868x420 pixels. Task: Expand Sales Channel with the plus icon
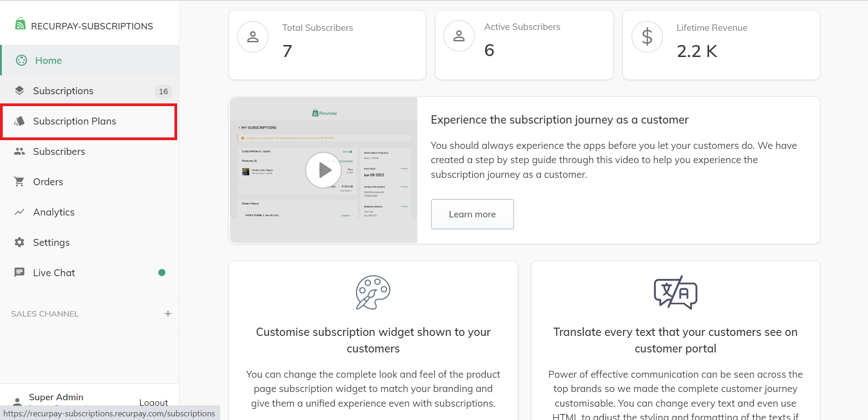click(x=168, y=313)
